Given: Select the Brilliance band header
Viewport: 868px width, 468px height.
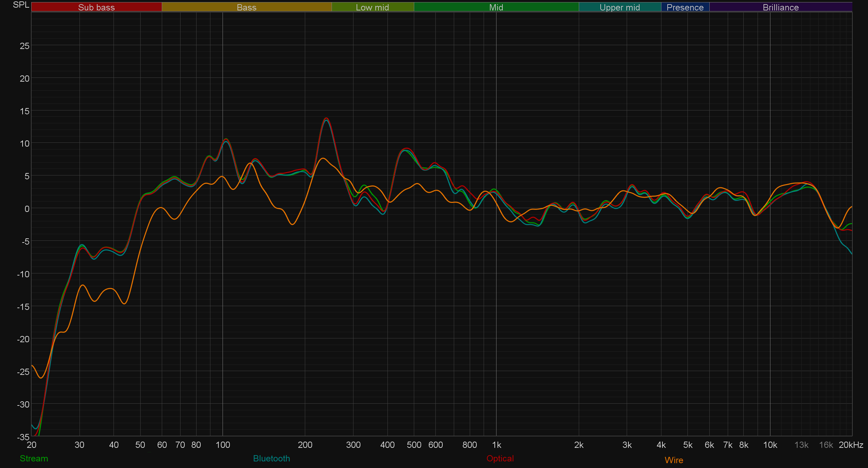Looking at the screenshot, I should click(x=781, y=7).
